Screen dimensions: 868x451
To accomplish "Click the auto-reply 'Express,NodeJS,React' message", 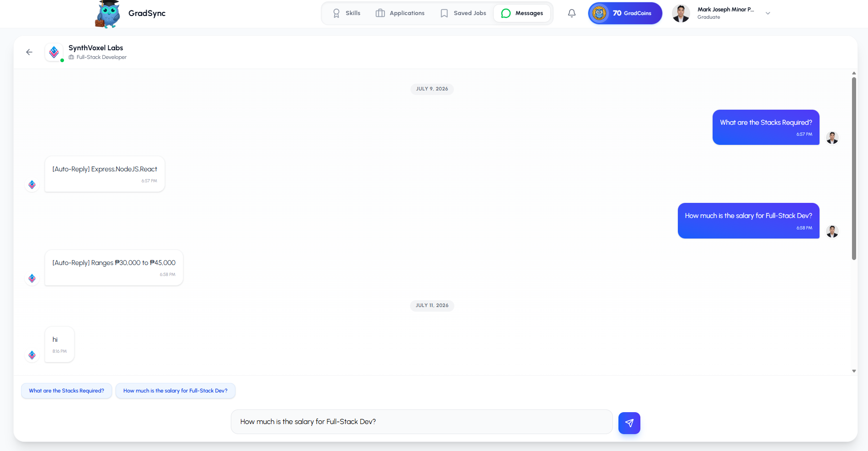I will coord(105,174).
